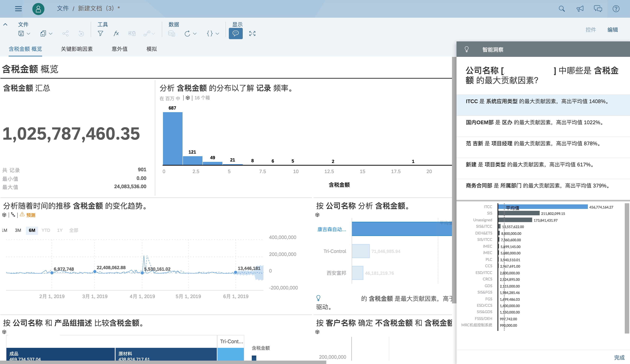Click the 康吉森自动... company bar label

[x=332, y=229]
